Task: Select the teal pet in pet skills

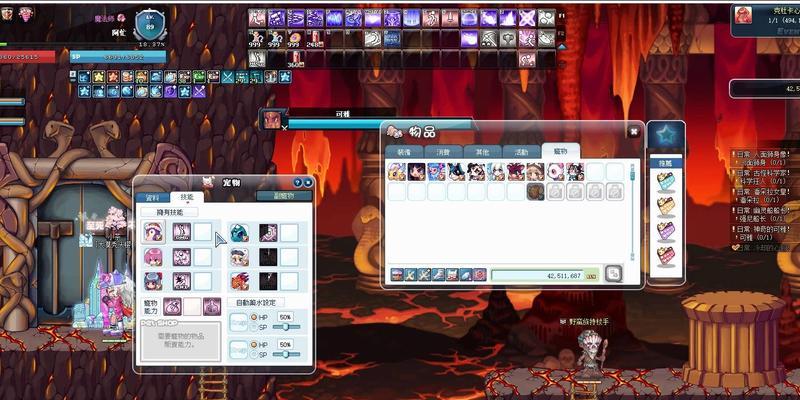Action: 239,233
